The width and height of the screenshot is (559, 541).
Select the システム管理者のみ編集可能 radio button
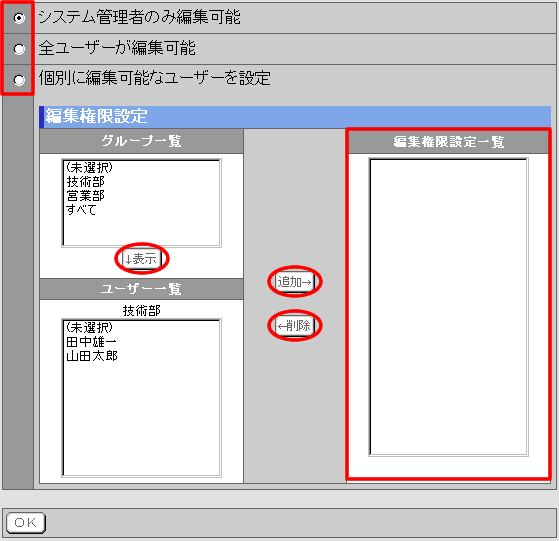click(19, 18)
